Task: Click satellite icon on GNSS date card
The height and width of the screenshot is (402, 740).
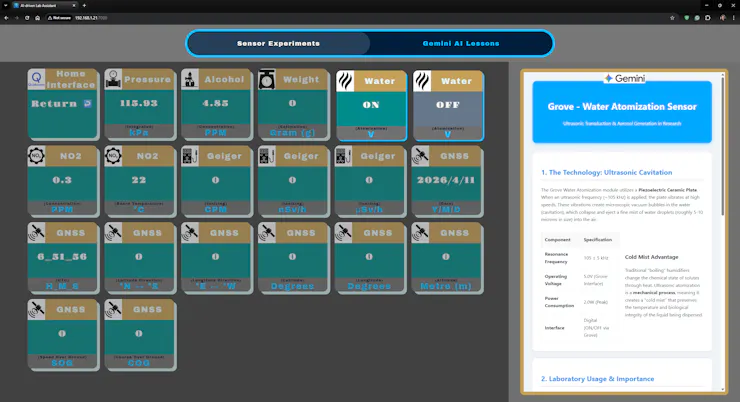Action: [x=420, y=156]
